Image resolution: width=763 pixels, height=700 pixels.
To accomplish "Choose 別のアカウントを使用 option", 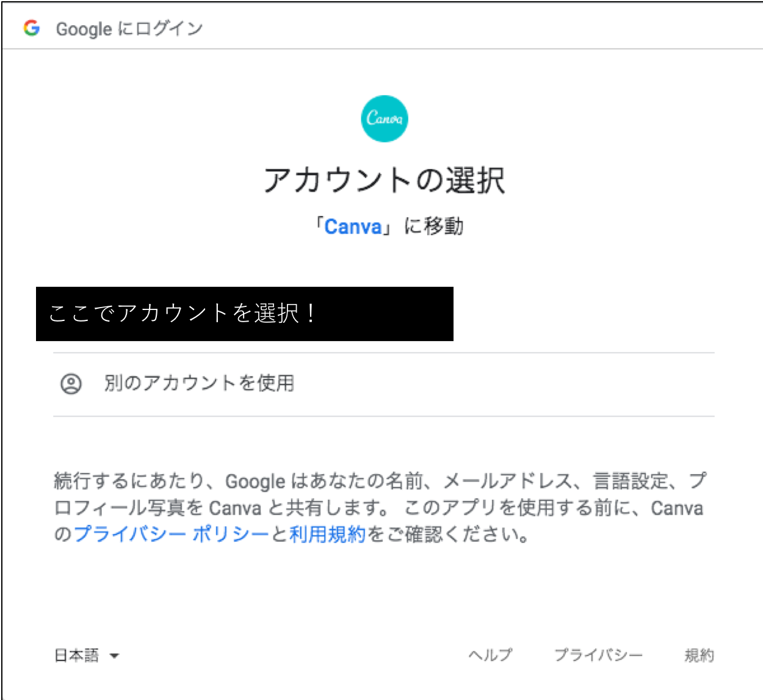I will [x=383, y=384].
